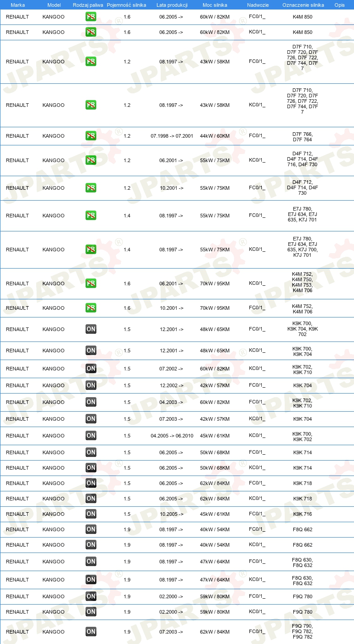Viewport: 354px width, 644px height.
Task: Select the ON fuel icon in the 12.2002 42kW row
Action: pyautogui.click(x=91, y=385)
